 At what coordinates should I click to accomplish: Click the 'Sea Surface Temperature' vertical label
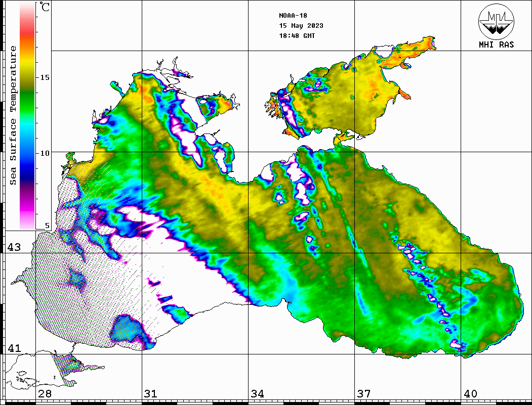tap(13, 115)
